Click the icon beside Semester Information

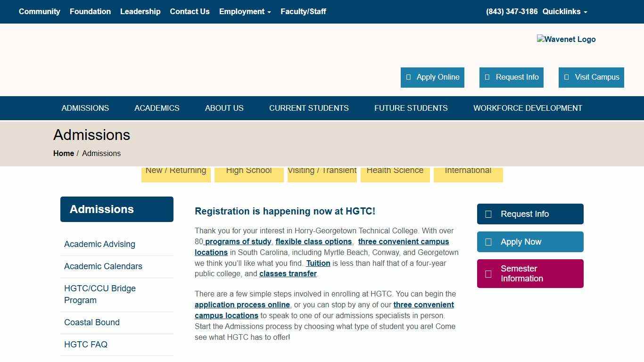(x=488, y=274)
